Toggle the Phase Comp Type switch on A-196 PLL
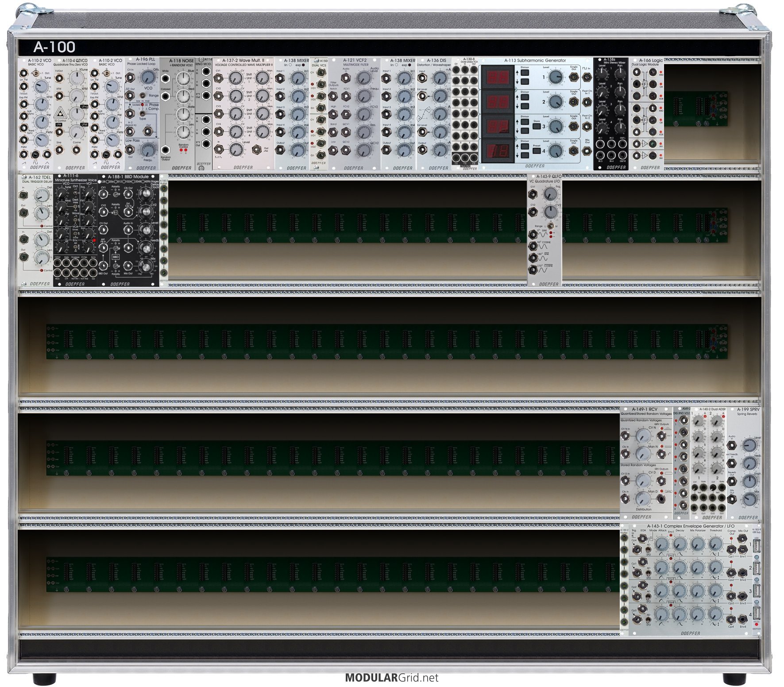This screenshot has width=784, height=687. [143, 113]
